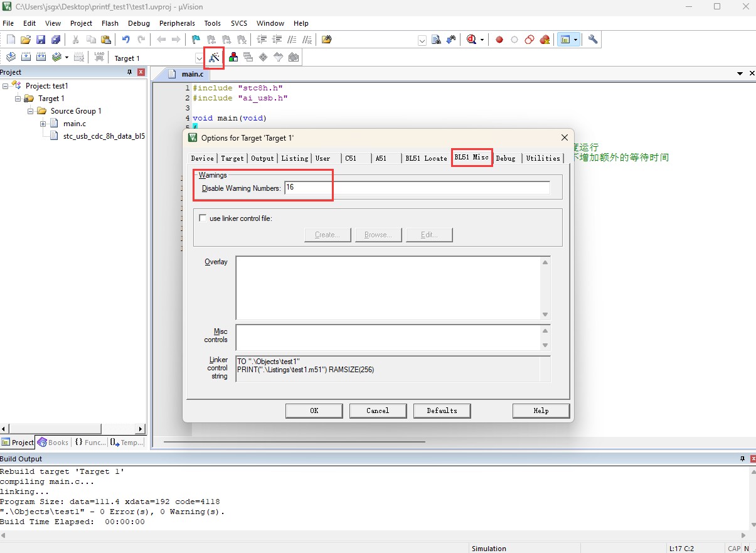Click the Build target icon
This screenshot has width=756, height=553.
26,57
